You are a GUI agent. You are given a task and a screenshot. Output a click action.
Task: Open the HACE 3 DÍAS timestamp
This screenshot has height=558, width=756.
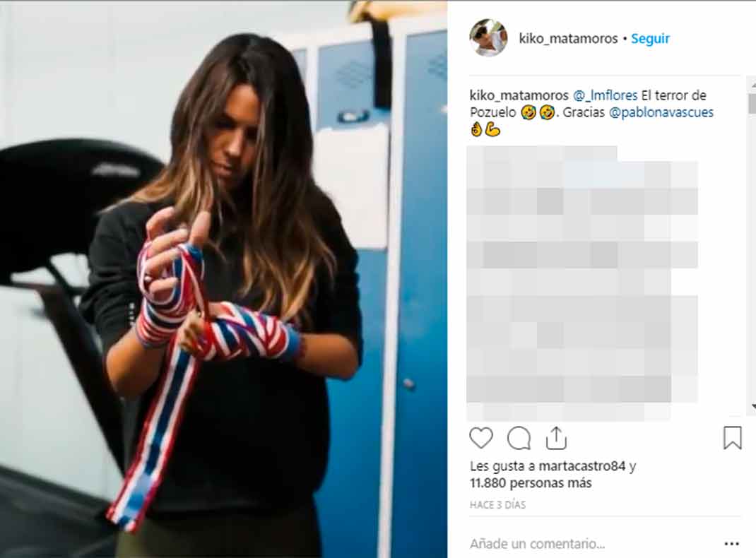click(497, 505)
